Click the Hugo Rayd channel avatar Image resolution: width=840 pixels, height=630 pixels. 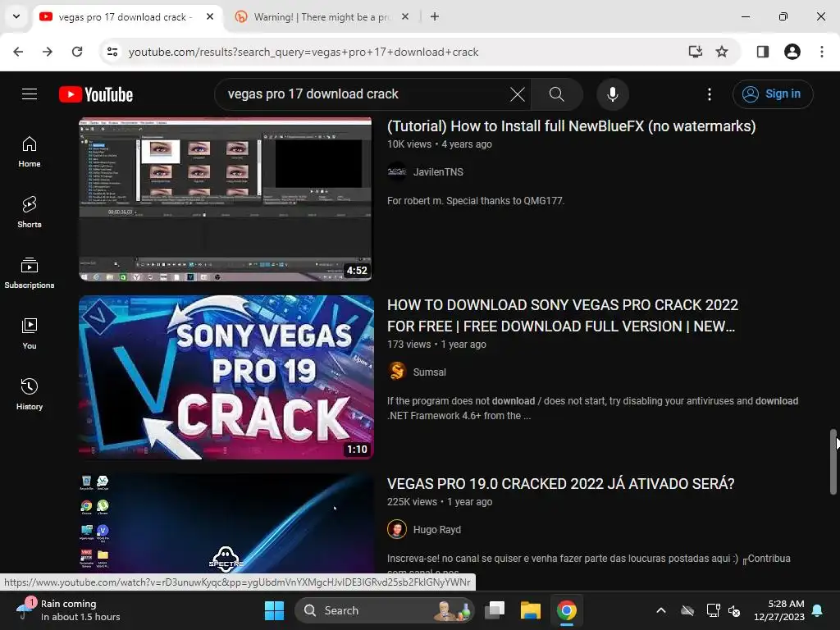[397, 529]
